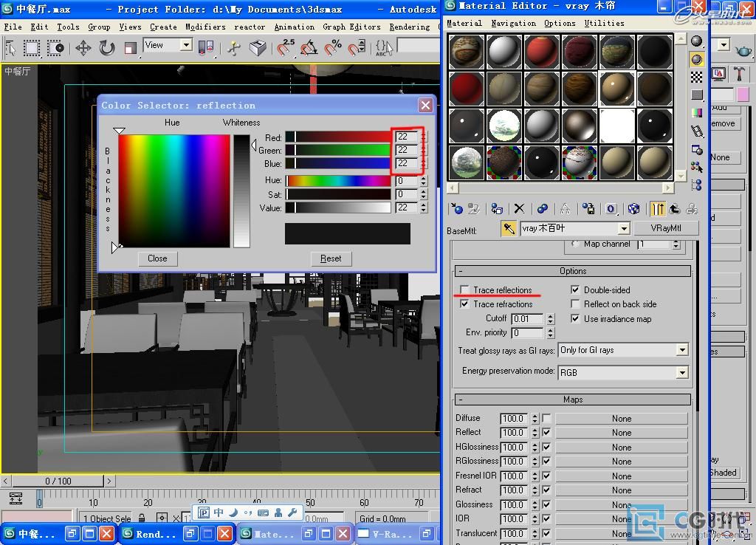756x545 pixels.
Task: Pick material from object with eyedropper
Action: point(509,229)
